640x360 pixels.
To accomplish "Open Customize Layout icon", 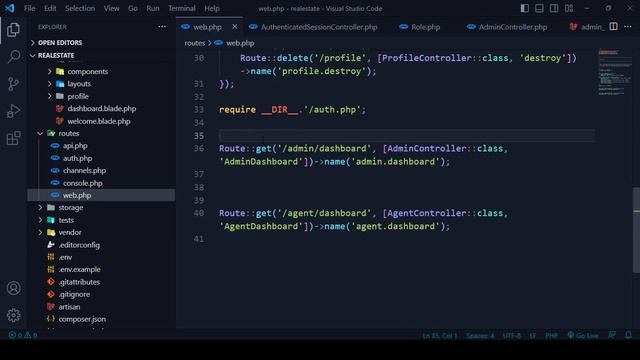I will 569,8.
